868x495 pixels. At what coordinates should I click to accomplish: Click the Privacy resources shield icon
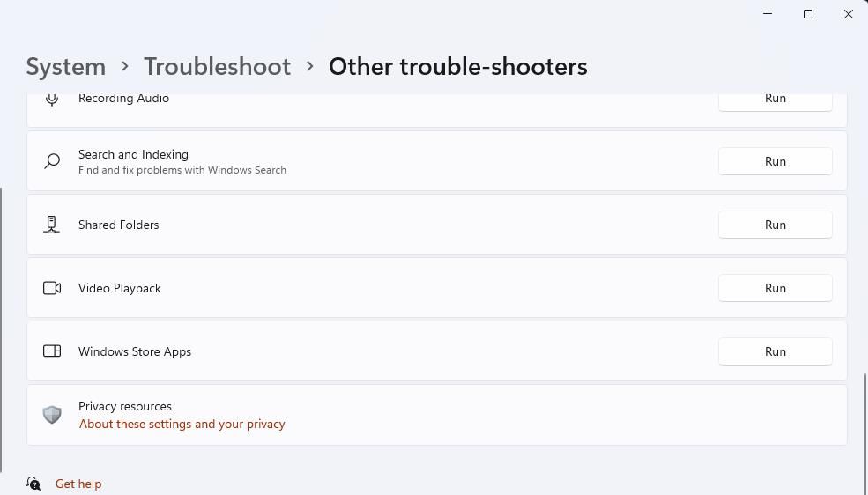(52, 414)
